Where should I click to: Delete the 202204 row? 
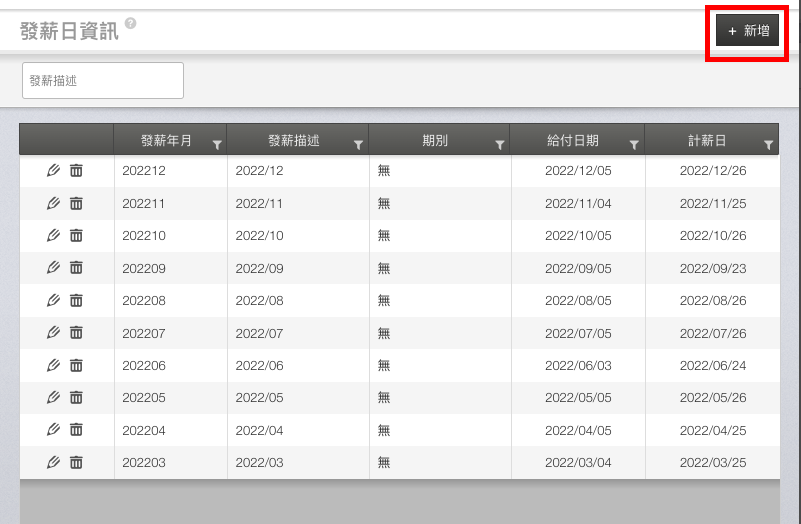pos(76,430)
